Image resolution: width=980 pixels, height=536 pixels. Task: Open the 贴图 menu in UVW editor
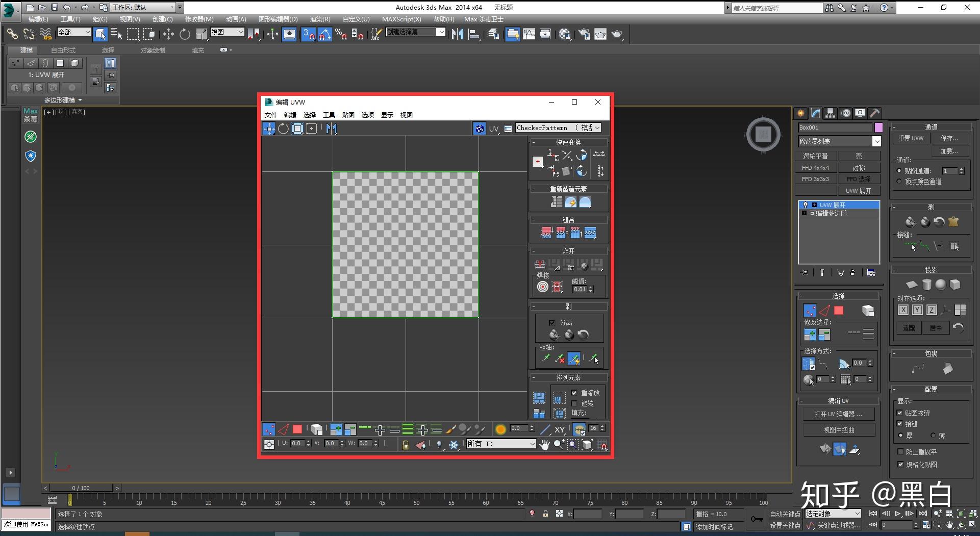[348, 115]
